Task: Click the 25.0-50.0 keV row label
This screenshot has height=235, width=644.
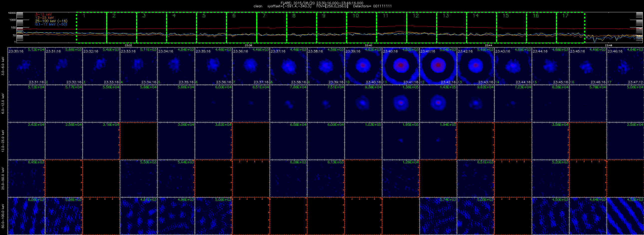Action: coord(3,178)
